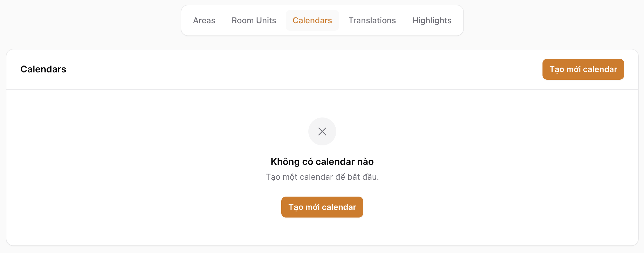Click the empty-state cross symbol
644x253 pixels.
tap(322, 131)
